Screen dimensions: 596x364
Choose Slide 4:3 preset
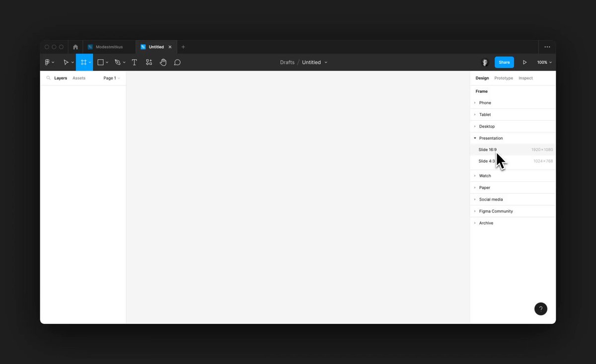pos(513,161)
